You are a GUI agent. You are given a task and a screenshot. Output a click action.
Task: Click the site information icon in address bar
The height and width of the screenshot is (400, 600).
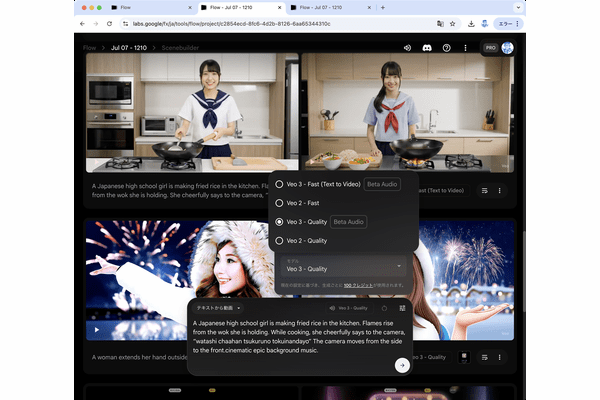point(125,24)
